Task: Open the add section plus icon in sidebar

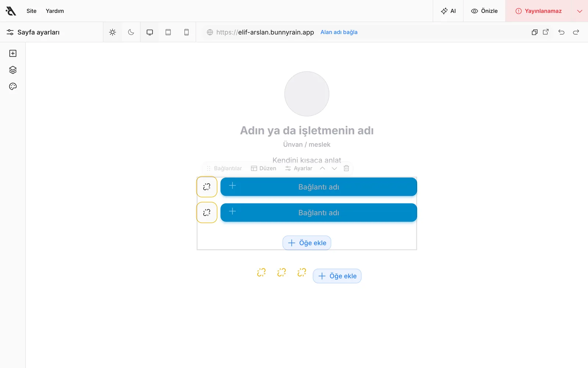Action: [x=13, y=53]
